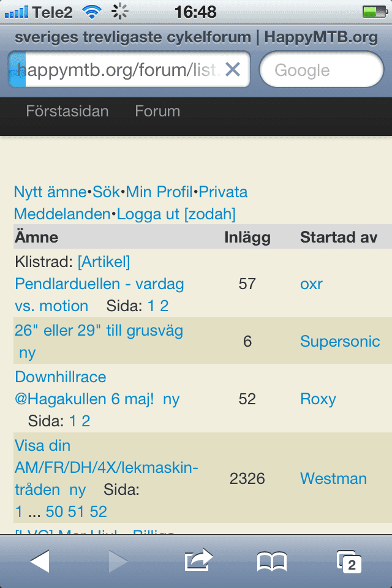Image resolution: width=392 pixels, height=588 pixels.
Task: Switch to the Forum section
Action: (157, 111)
